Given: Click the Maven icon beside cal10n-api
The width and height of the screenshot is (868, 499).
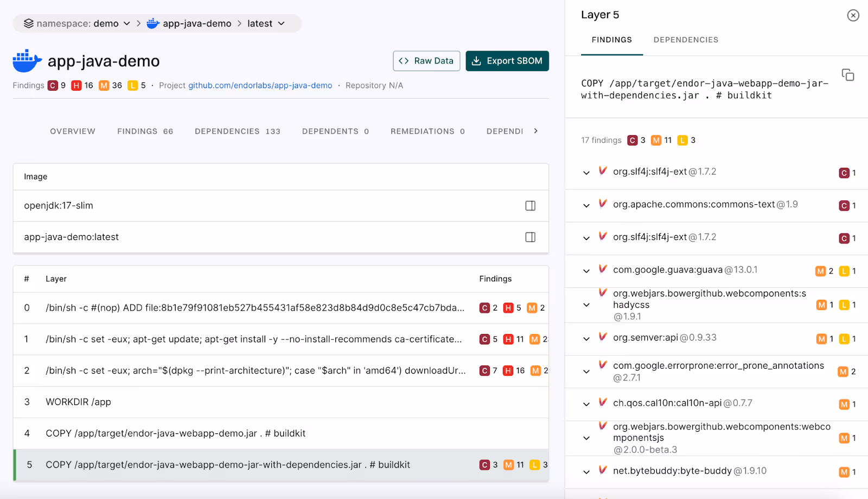Looking at the screenshot, I should 603,402.
